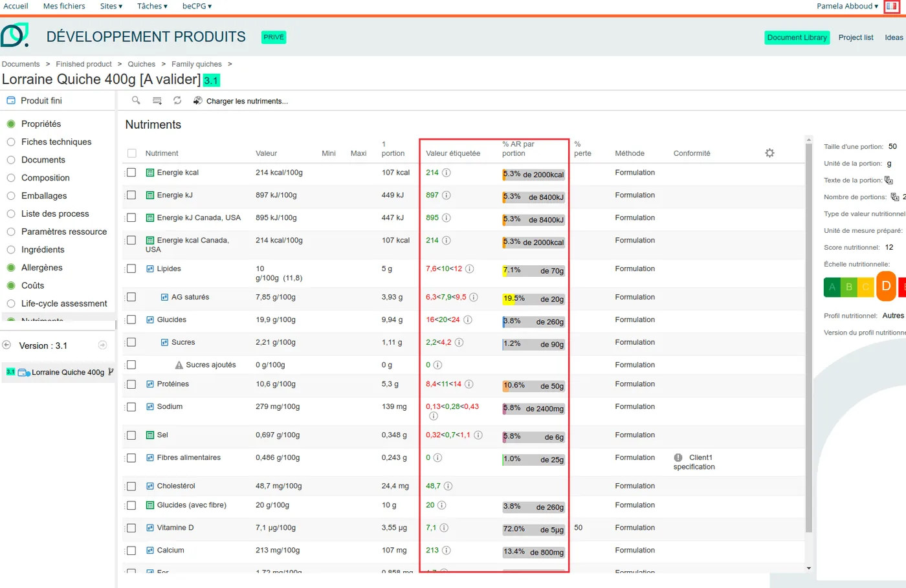The height and width of the screenshot is (588, 906).
Task: Click the refresh arrows icon in the toolbar
Action: click(x=177, y=100)
